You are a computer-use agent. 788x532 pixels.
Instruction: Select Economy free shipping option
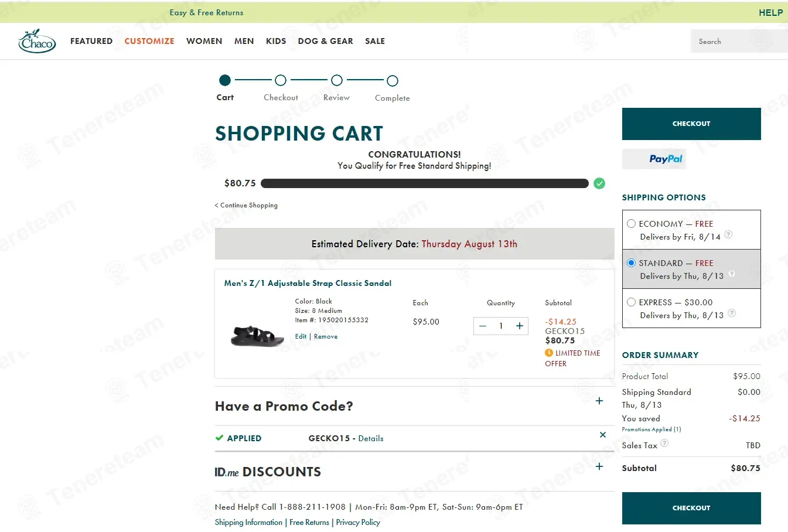(631, 223)
